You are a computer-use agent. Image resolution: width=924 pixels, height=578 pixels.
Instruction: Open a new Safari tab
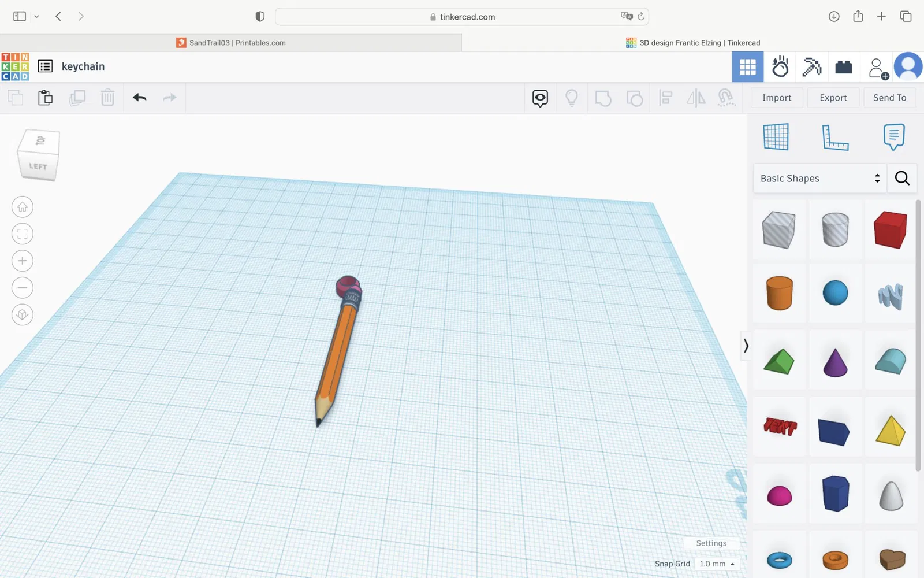(881, 16)
